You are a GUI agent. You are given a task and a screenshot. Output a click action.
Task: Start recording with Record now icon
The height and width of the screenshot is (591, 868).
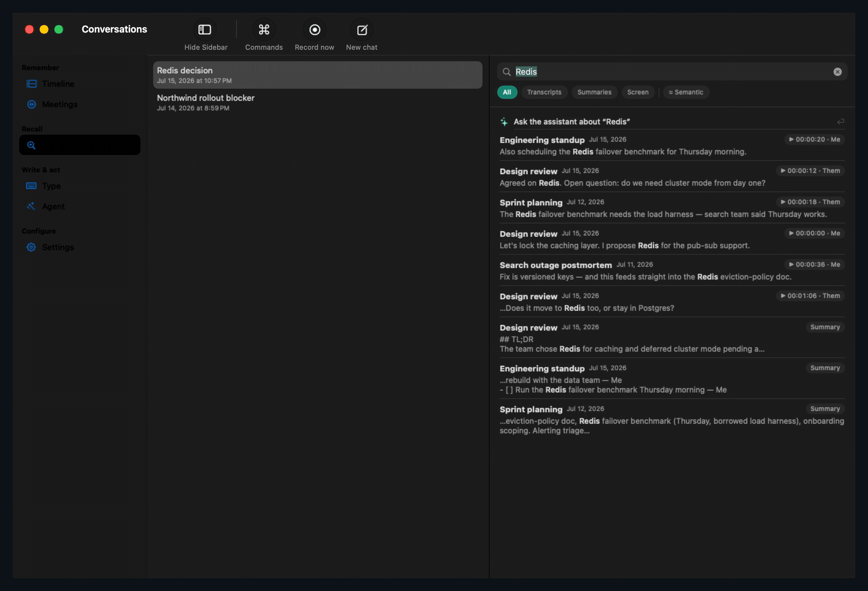(314, 30)
